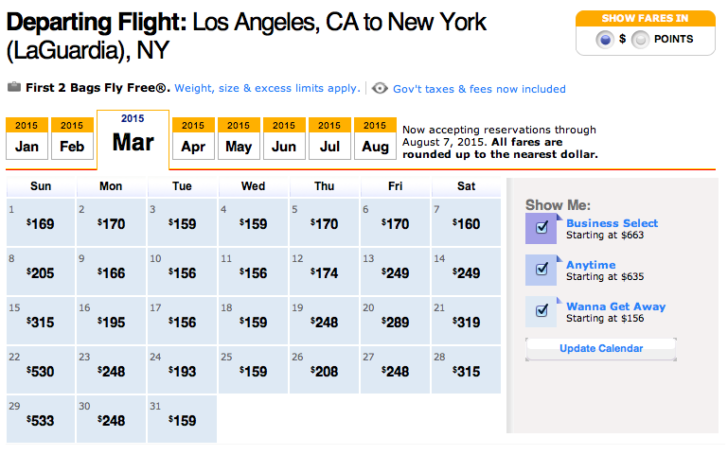Choose March 7 fare of $160
Viewport: 728px width, 455px height.
point(466,222)
